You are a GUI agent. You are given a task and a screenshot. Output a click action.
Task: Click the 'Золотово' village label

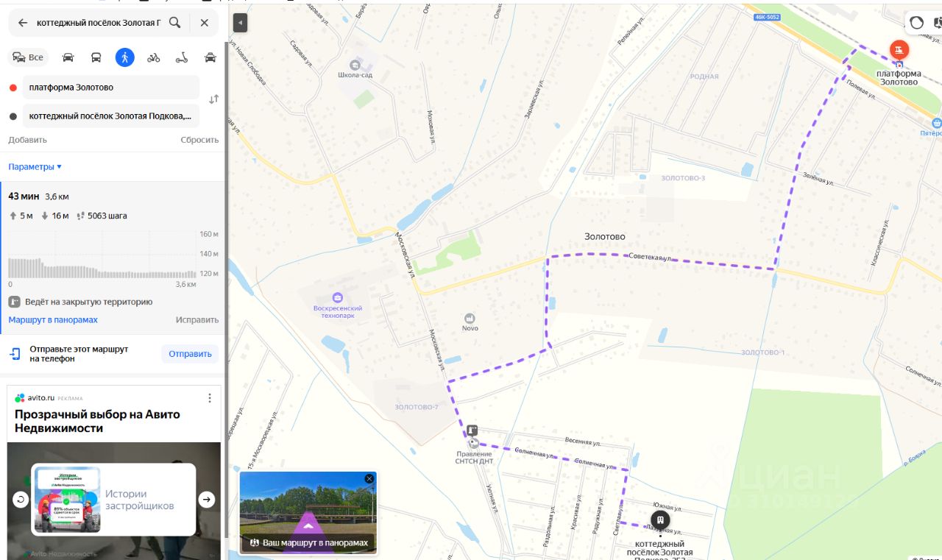605,237
